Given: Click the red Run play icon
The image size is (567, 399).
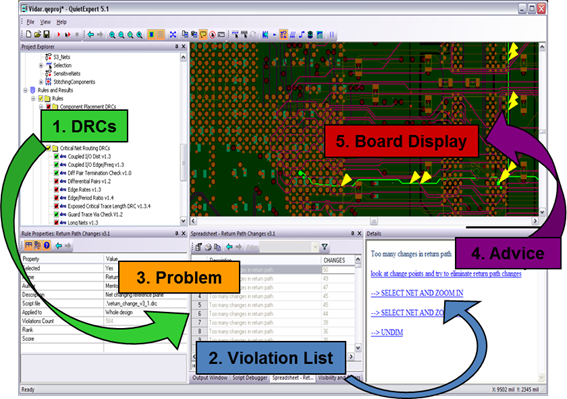Looking at the screenshot, I should pos(58,35).
